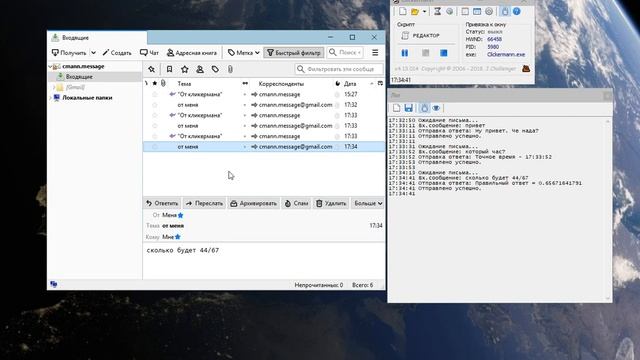
Task: Toggle the unread messages filter icon
Action: point(169,69)
